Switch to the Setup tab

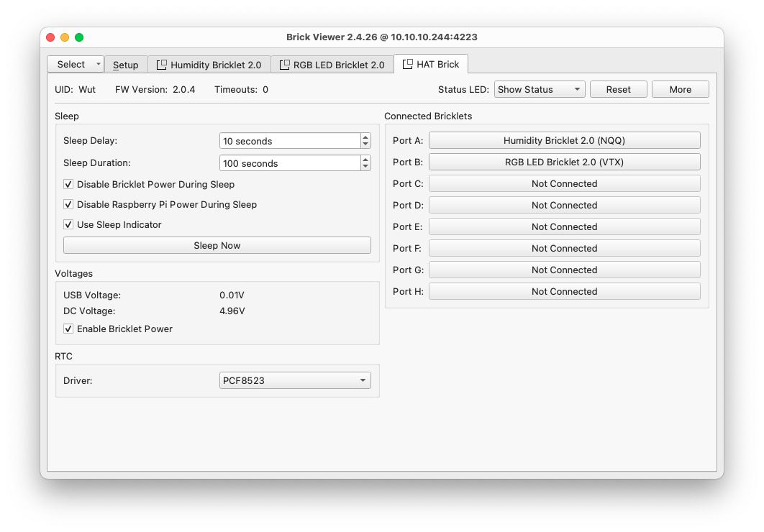(x=126, y=65)
